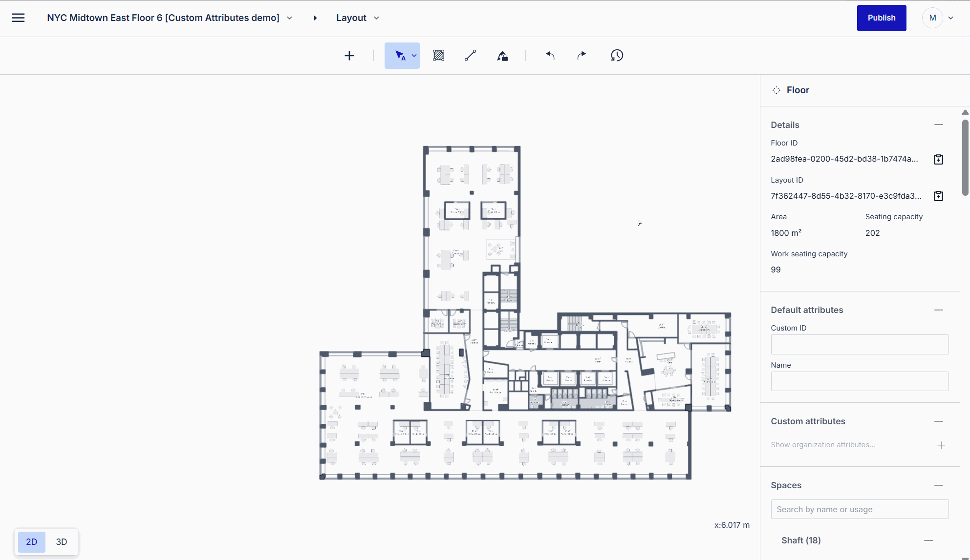This screenshot has width=970, height=560.
Task: Open the hamburger main menu
Action: click(18, 18)
